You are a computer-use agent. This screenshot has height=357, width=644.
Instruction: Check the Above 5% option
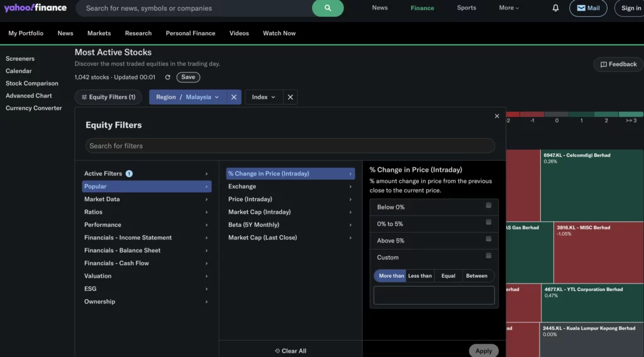pos(488,239)
